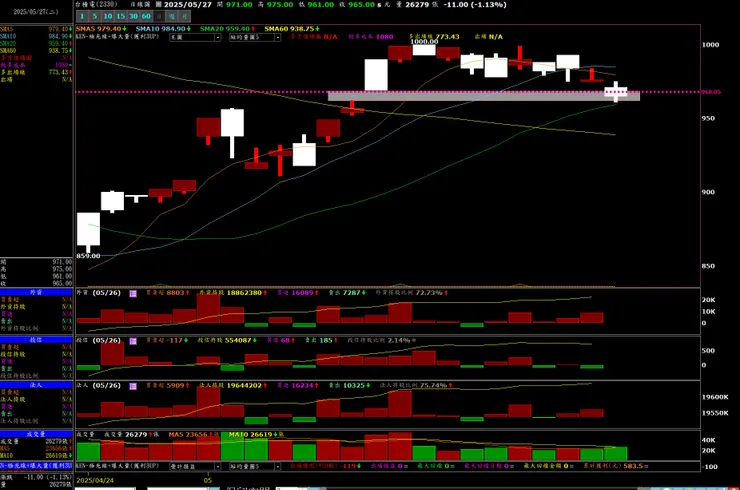Click the -11.00 (-1.13%) change in header
The height and width of the screenshot is (490, 740).
tap(475, 5)
